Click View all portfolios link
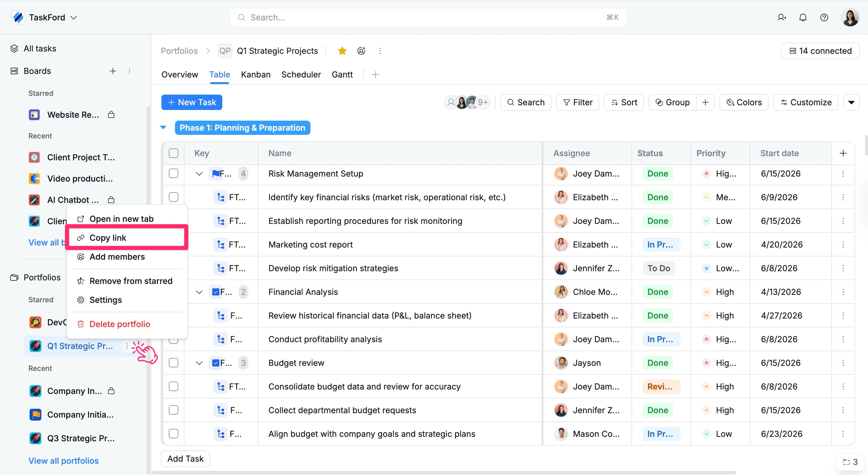The image size is (868, 475). tap(63, 461)
